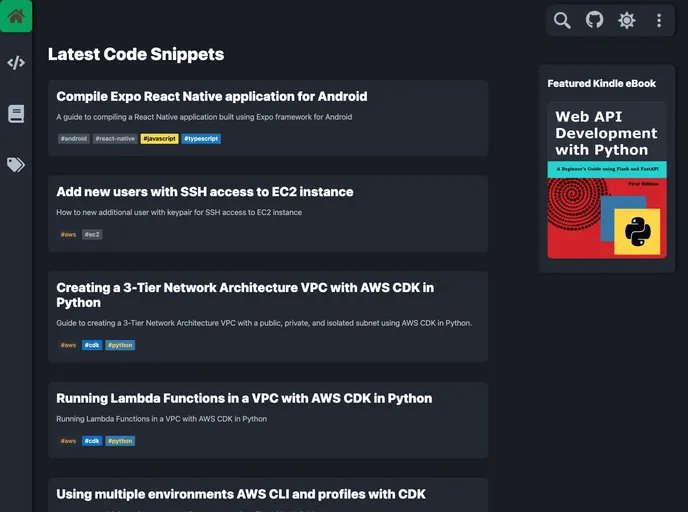
Task: Select #aws tag under 3-Tier Network card
Action: [x=68, y=345]
